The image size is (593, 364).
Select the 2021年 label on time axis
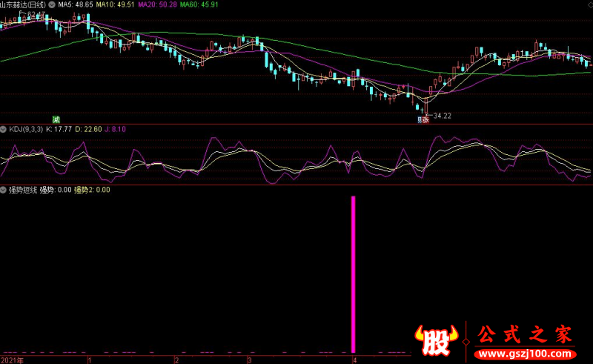(x=12, y=360)
